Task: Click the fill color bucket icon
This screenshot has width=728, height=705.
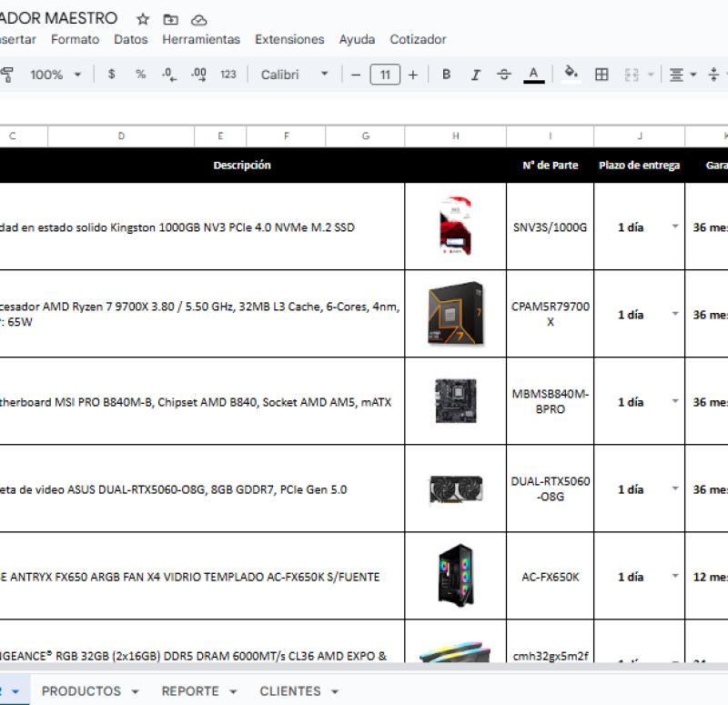Action: (x=571, y=74)
